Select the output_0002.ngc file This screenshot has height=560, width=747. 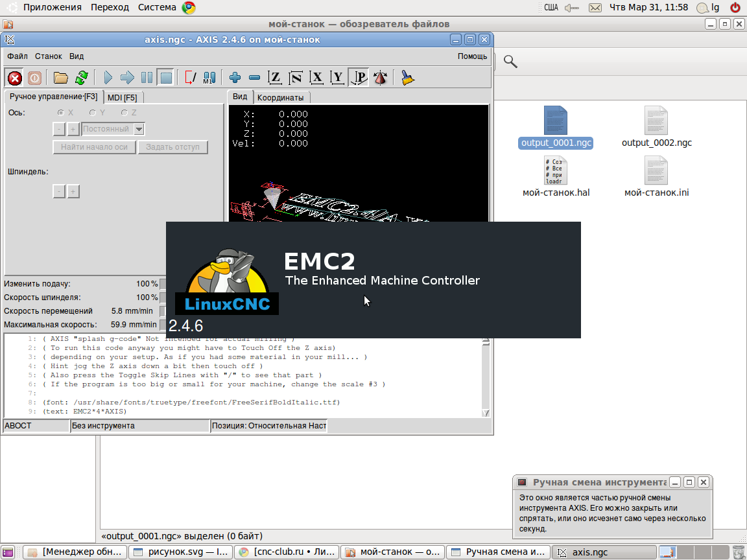click(x=656, y=128)
